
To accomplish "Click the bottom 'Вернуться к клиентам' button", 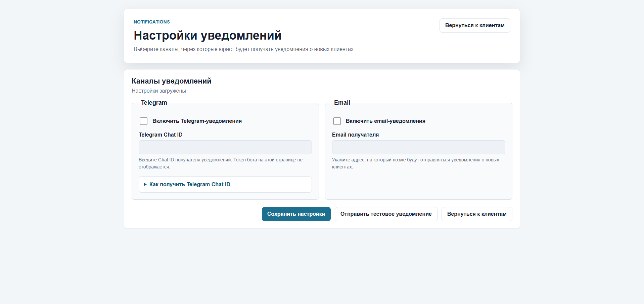I will 477,214.
